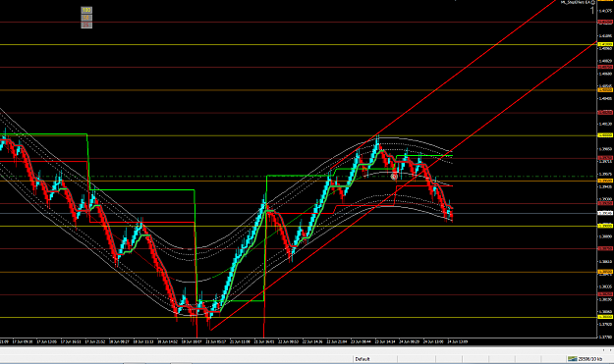
Task: Click the '24 Jun 13:09' time axis label
Action: 458,341
